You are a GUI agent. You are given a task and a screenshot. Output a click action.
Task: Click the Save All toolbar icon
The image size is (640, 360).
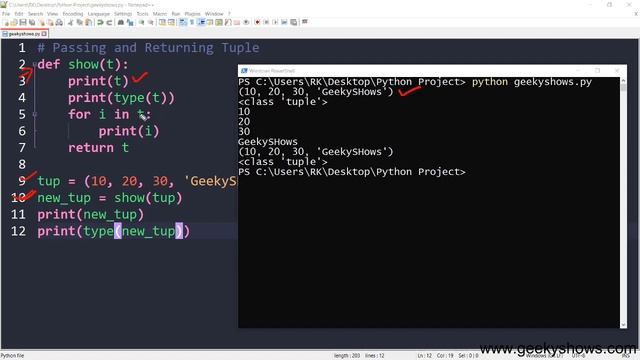tap(32, 22)
